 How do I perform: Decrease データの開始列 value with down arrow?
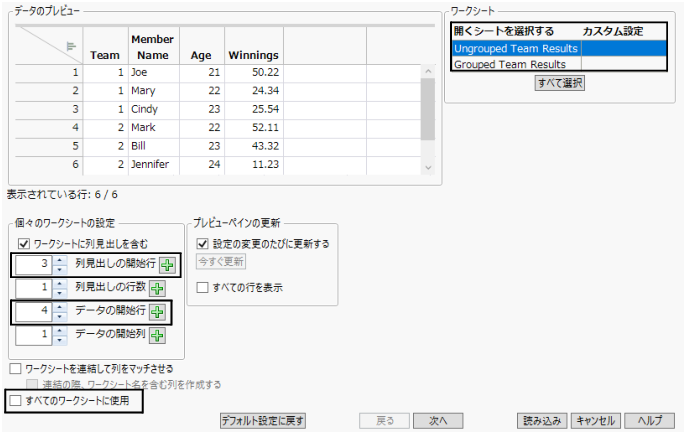point(60,340)
